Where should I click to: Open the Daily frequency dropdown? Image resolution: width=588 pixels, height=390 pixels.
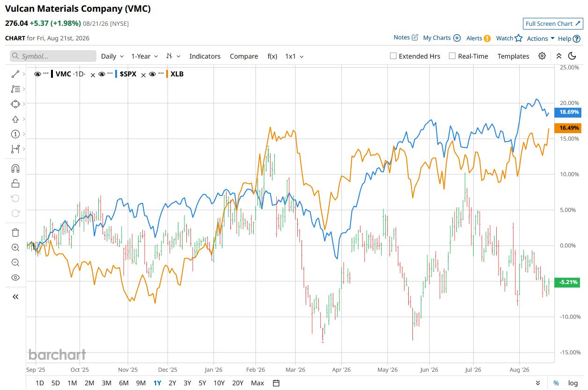112,56
